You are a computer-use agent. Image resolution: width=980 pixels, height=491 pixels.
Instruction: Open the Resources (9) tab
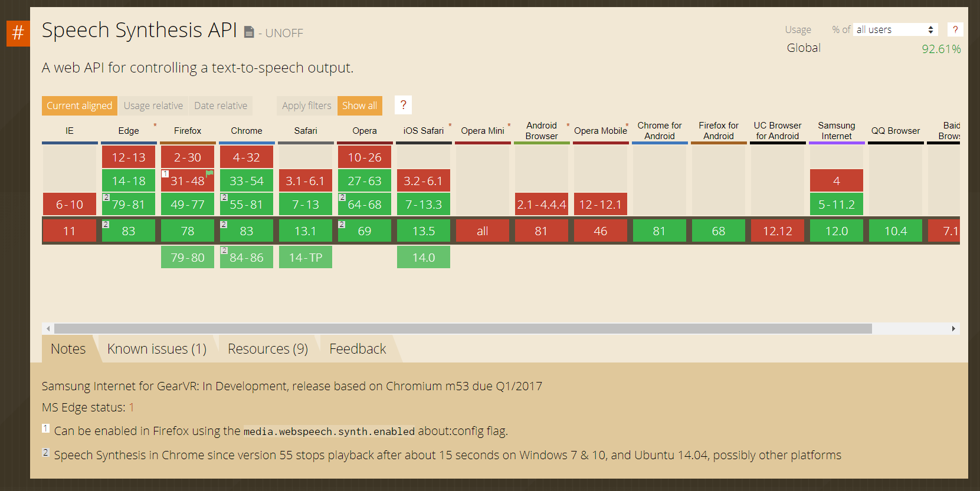pos(268,349)
